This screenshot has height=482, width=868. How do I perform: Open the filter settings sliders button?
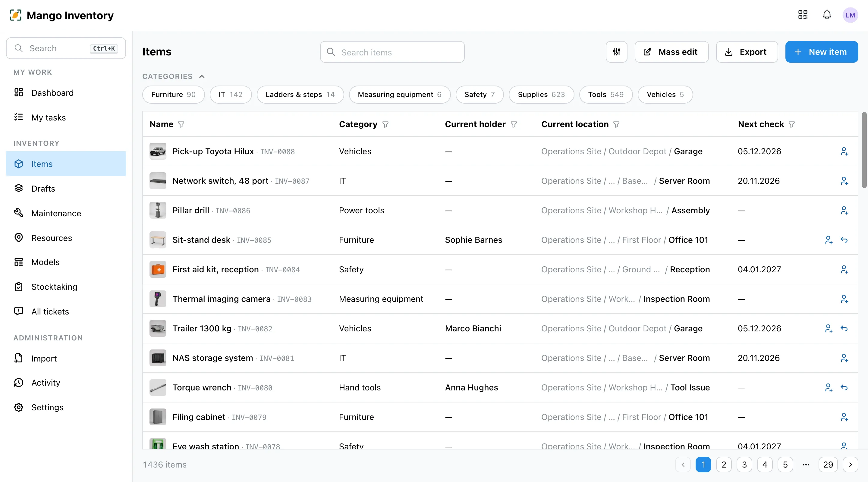(616, 52)
